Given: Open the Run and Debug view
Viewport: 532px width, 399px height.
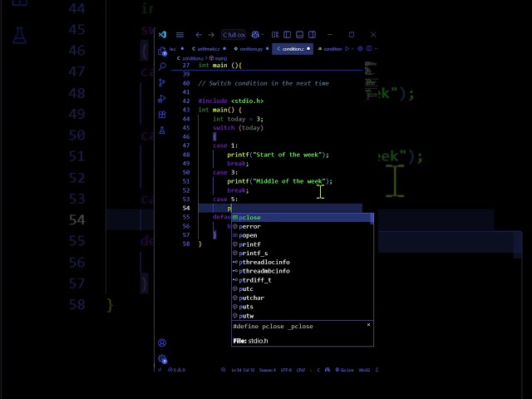Looking at the screenshot, I should [162, 99].
